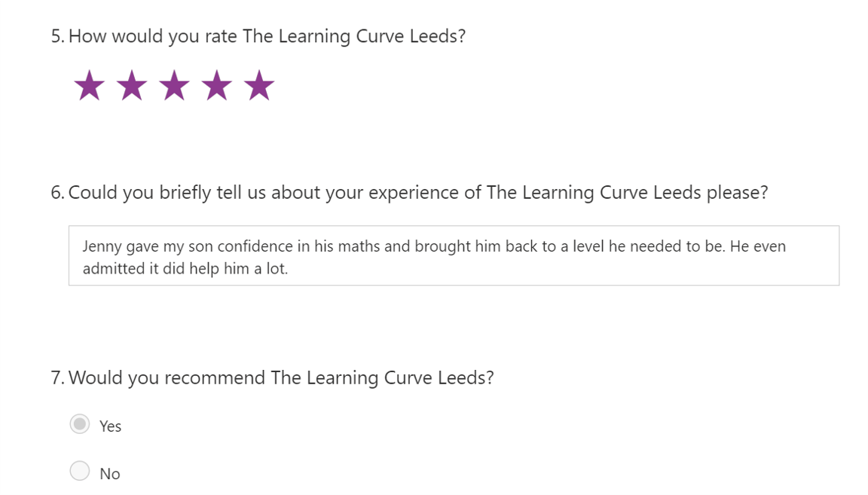The width and height of the screenshot is (868, 495).
Task: Click the question number 6 label
Action: [x=58, y=193]
